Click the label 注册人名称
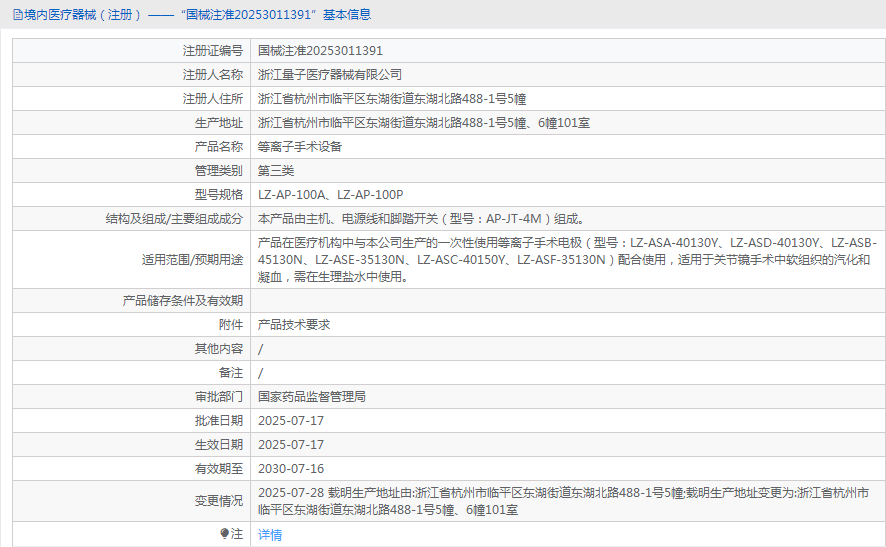The width and height of the screenshot is (886, 547). tap(212, 75)
